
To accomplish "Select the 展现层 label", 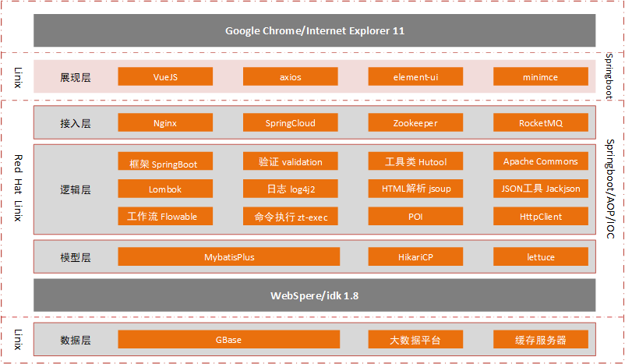I will tap(76, 77).
